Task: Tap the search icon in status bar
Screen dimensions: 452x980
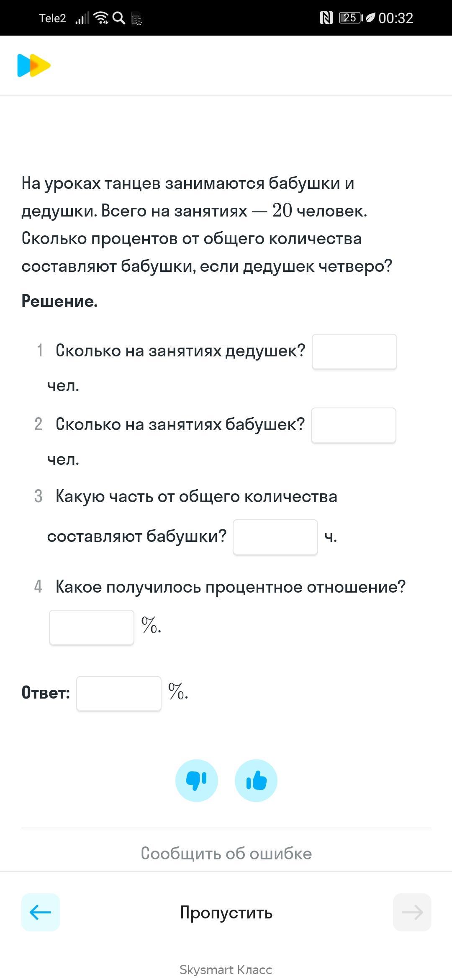Action: click(119, 18)
